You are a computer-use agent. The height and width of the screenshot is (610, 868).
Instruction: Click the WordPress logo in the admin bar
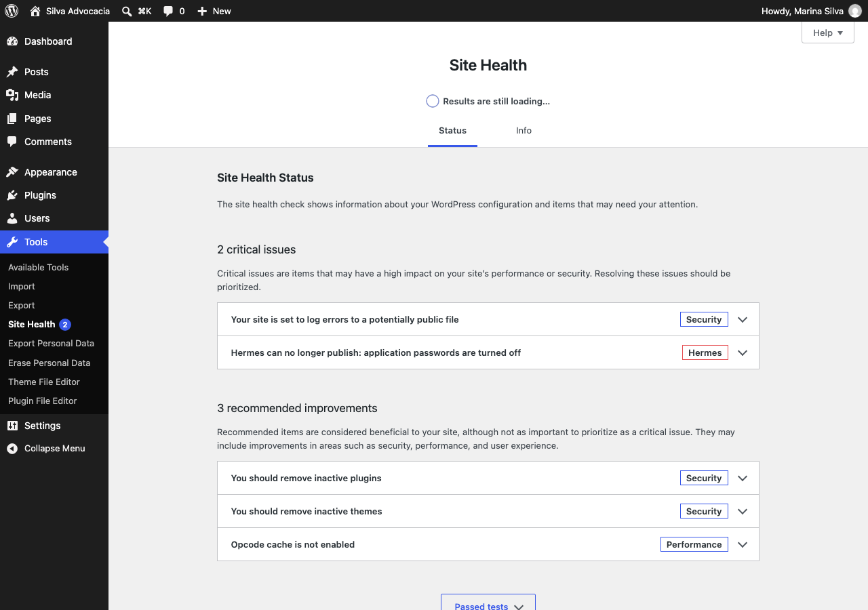pos(12,11)
